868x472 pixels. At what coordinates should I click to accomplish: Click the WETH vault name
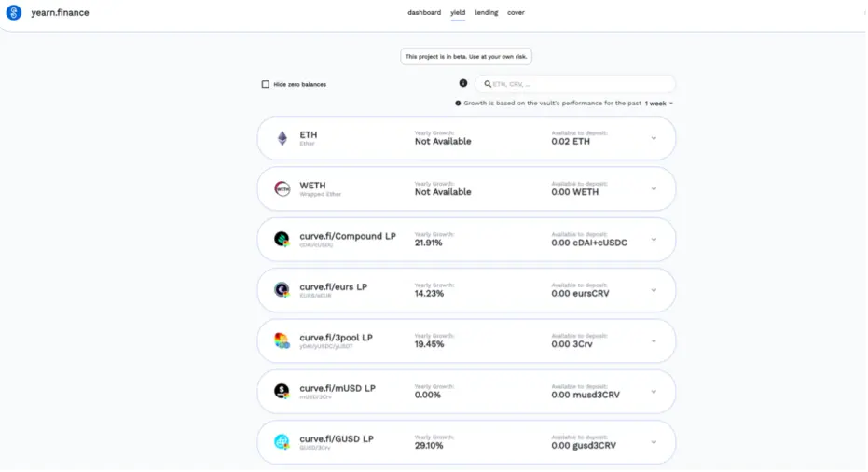click(312, 186)
